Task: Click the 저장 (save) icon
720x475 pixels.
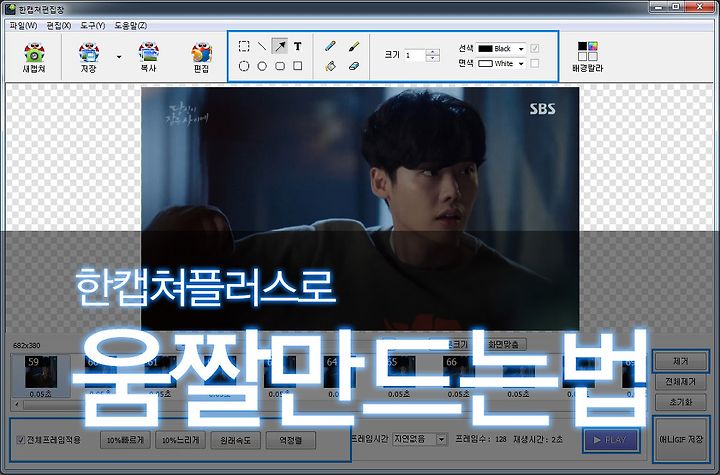Action: tap(89, 57)
